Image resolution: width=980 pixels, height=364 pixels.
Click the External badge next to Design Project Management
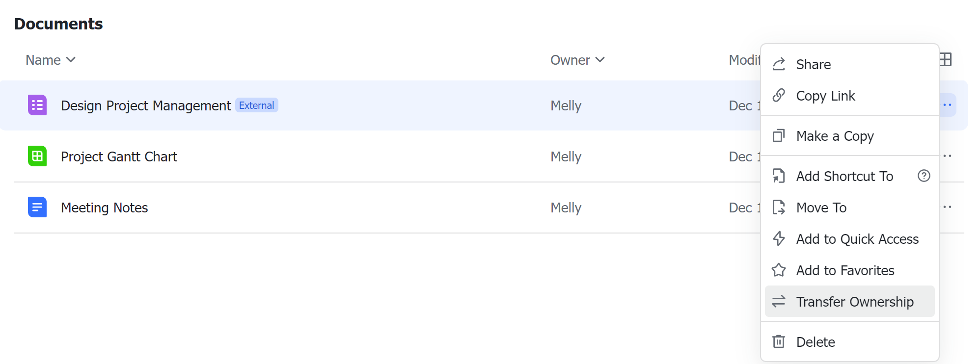tap(256, 105)
